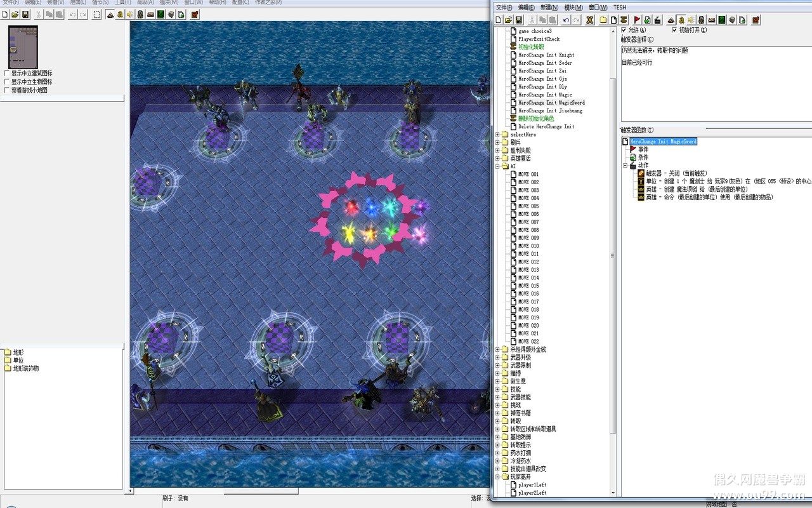Viewport: 812px width, 508px height.
Task: Click the New Action clapperboard toolbar icon
Action: (657, 20)
